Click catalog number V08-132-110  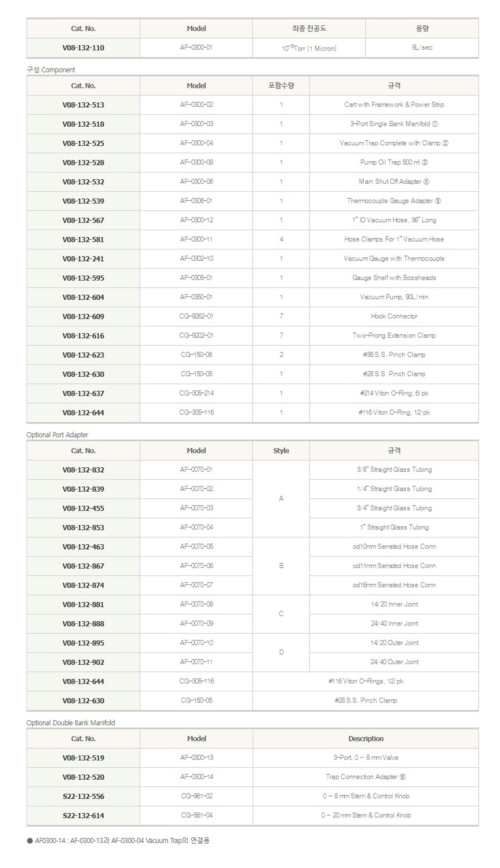pos(83,48)
